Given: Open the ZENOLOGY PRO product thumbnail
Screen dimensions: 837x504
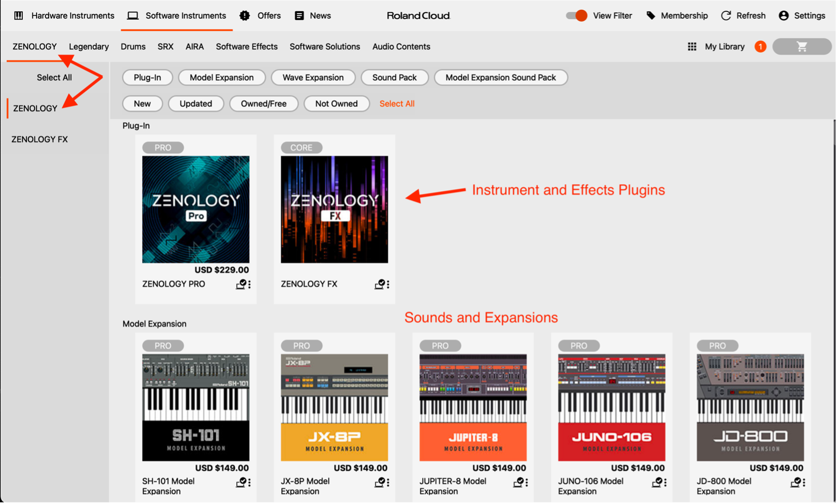Looking at the screenshot, I should click(x=196, y=209).
